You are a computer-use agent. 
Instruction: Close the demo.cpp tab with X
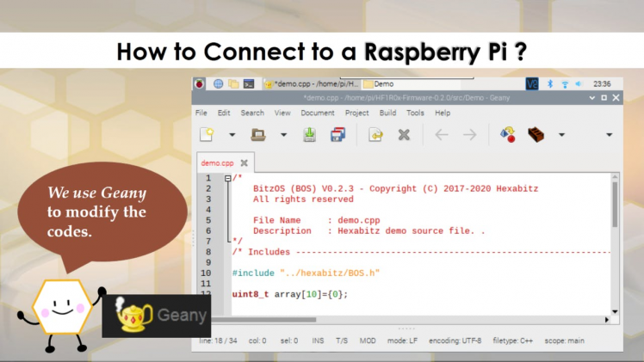pyautogui.click(x=244, y=163)
